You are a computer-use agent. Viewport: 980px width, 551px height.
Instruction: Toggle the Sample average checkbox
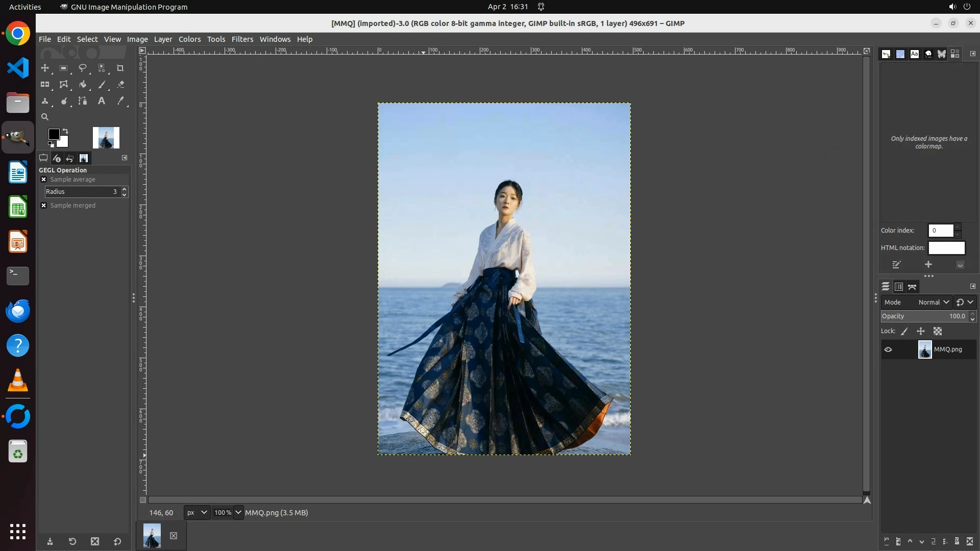[x=44, y=180]
